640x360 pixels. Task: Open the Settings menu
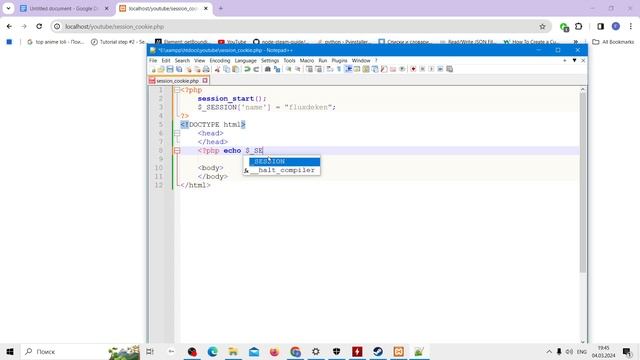pyautogui.click(x=270, y=60)
